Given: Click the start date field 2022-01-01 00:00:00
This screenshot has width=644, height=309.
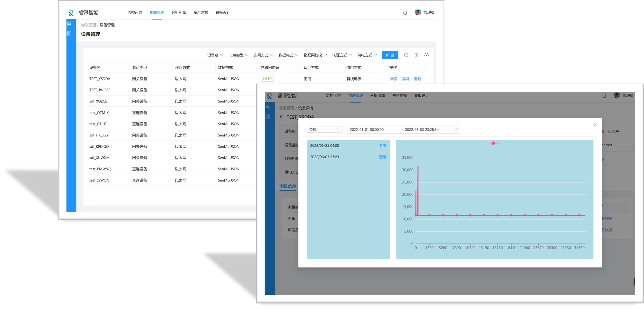Looking at the screenshot, I should pos(367,130).
